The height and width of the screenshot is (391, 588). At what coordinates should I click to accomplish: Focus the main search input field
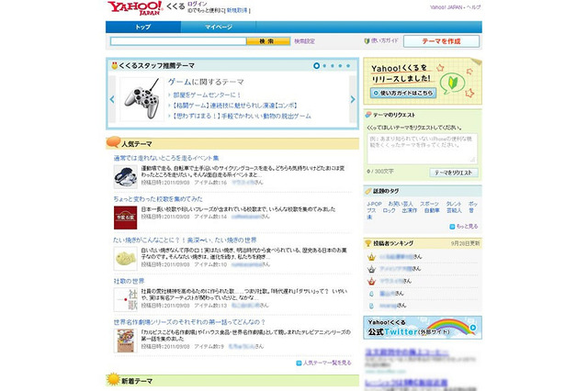coord(178,41)
